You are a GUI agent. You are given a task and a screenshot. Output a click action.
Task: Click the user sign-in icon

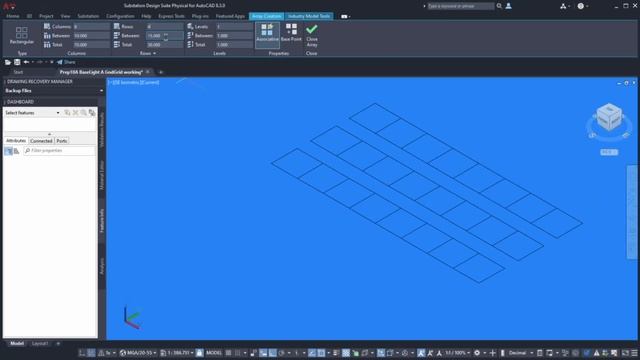click(509, 6)
